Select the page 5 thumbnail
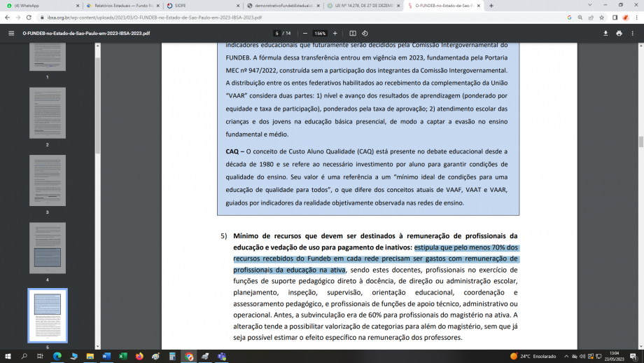The width and height of the screenshot is (644, 363). pyautogui.click(x=47, y=315)
